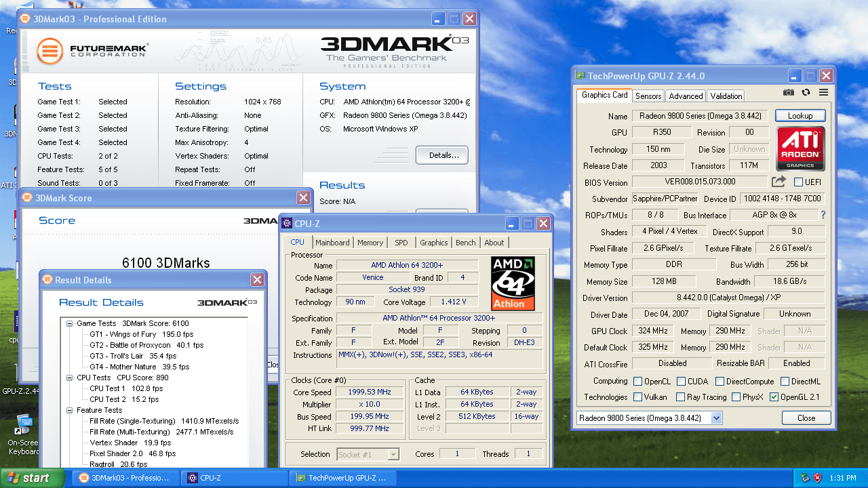This screenshot has width=868, height=488.
Task: Toggle DirectCompute checkbox
Action: tap(720, 382)
